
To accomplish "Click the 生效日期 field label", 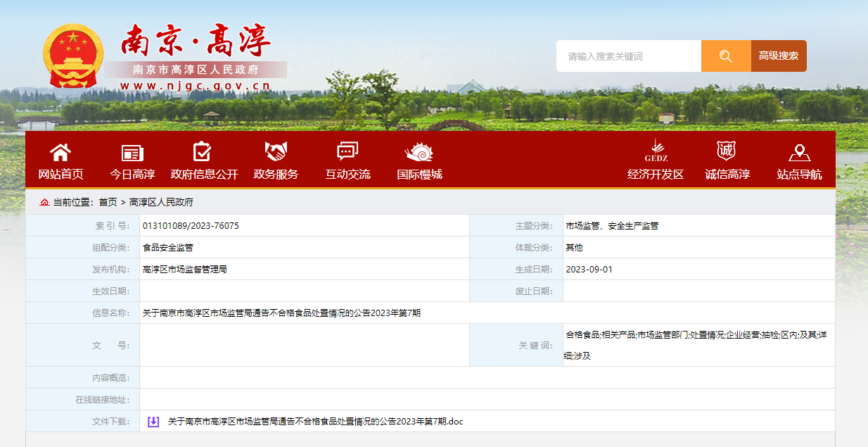I will click(x=111, y=291).
